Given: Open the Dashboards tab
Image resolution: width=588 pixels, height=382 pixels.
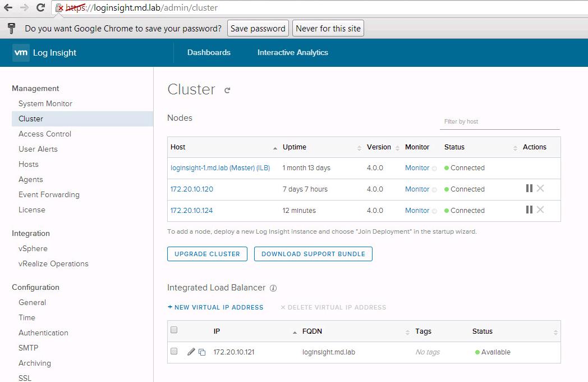Looking at the screenshot, I should [x=209, y=53].
